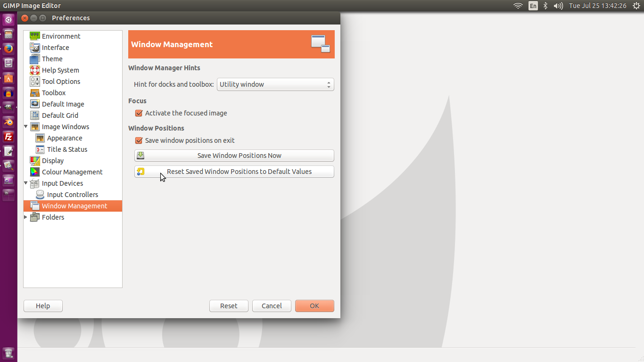Open the Environment preferences icon
This screenshot has height=362, width=644.
[35, 36]
